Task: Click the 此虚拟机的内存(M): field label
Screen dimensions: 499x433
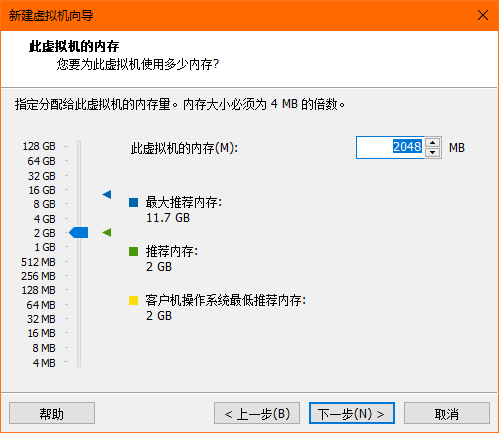Action: coord(184,148)
